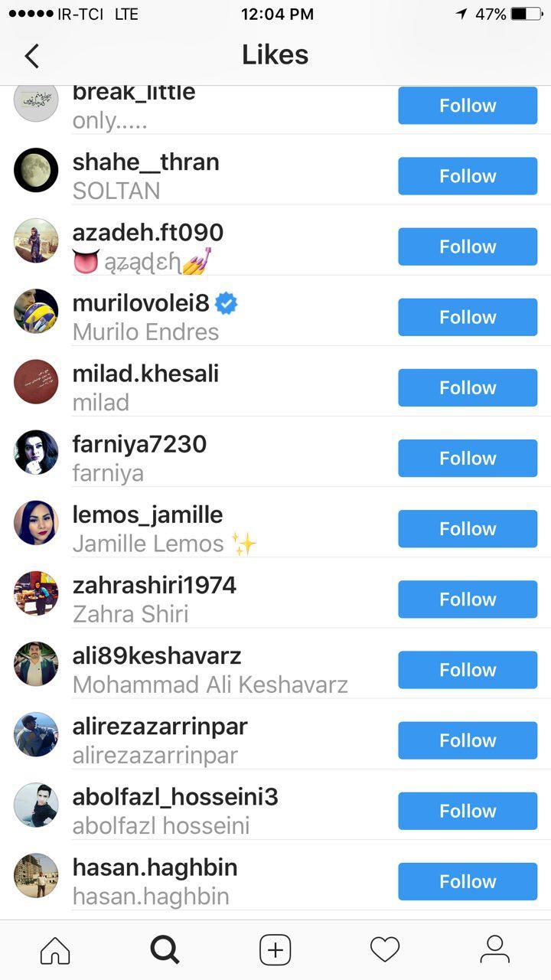View the azadeh.ft090 avatar thumbnail

(x=36, y=240)
